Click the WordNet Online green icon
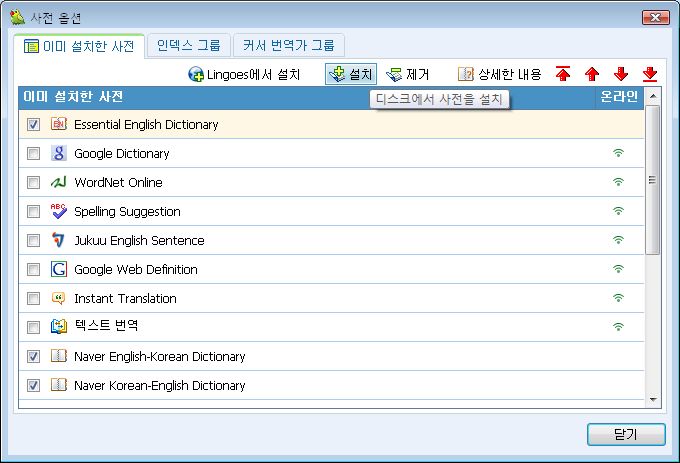This screenshot has height=463, width=680. click(59, 182)
